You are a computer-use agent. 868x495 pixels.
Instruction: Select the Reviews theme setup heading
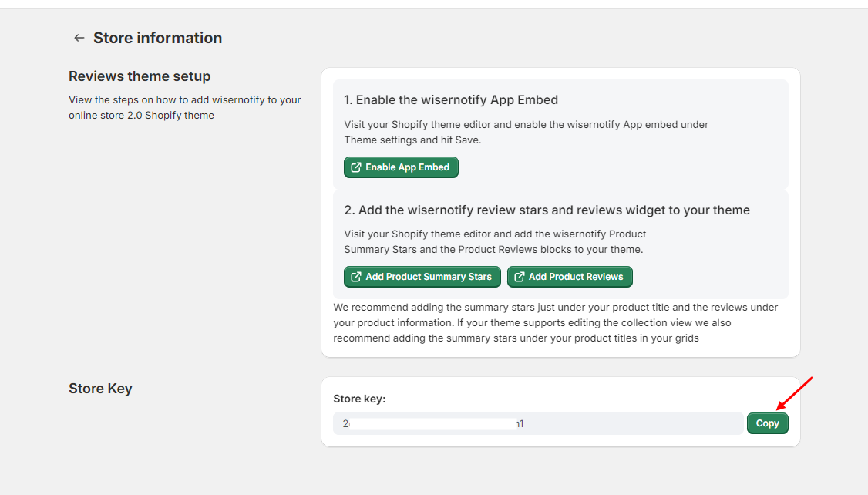tap(140, 76)
